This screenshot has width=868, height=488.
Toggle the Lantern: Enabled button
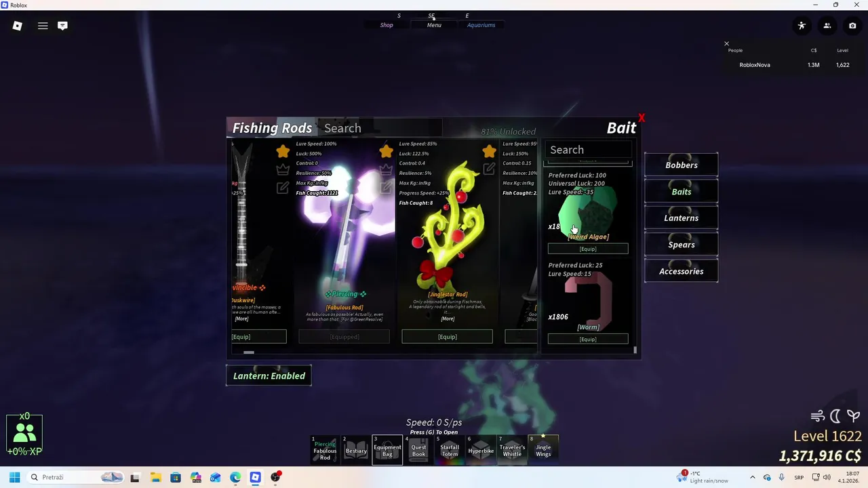point(269,375)
